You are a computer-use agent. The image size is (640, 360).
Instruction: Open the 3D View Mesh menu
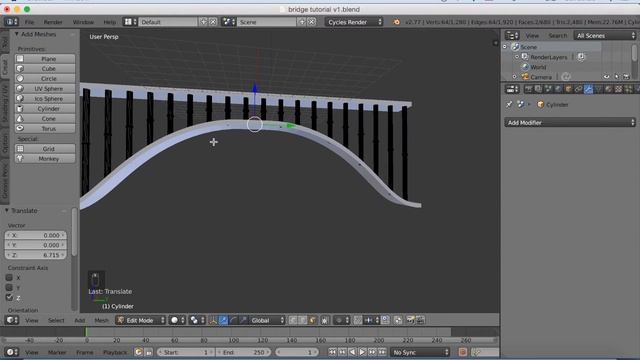[x=101, y=320]
